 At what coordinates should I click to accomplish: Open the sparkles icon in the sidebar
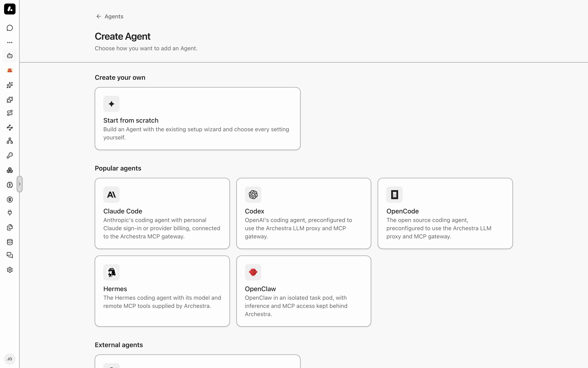click(10, 85)
